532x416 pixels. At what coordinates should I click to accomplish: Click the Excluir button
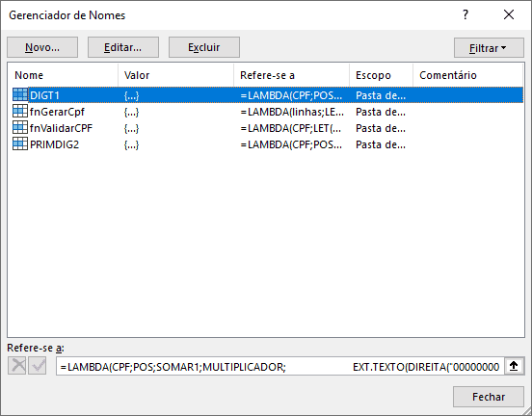(204, 47)
